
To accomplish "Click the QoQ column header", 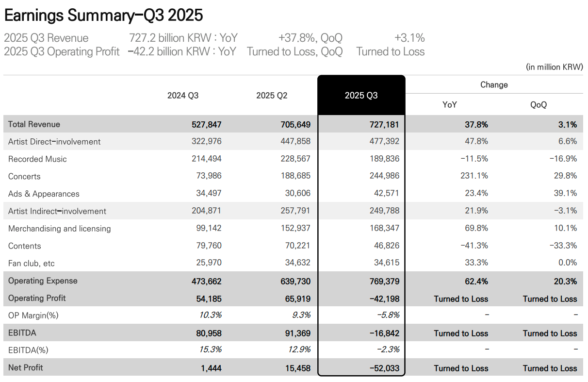I will click(539, 105).
